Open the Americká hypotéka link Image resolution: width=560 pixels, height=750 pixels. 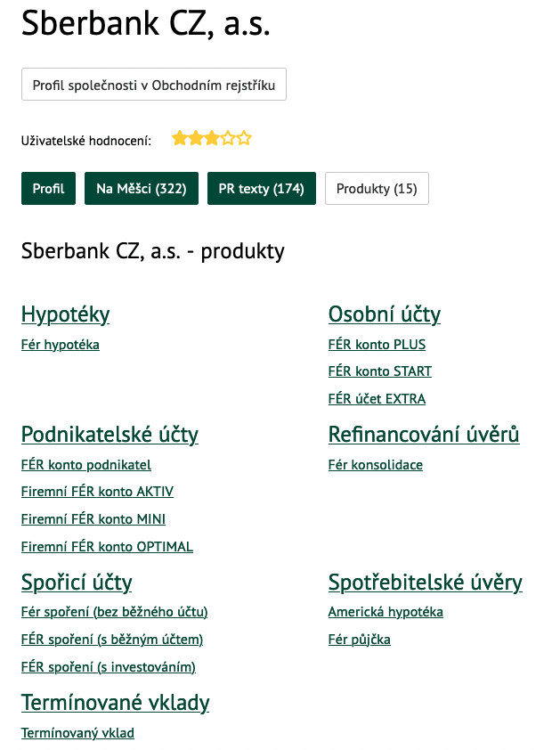[386, 612]
